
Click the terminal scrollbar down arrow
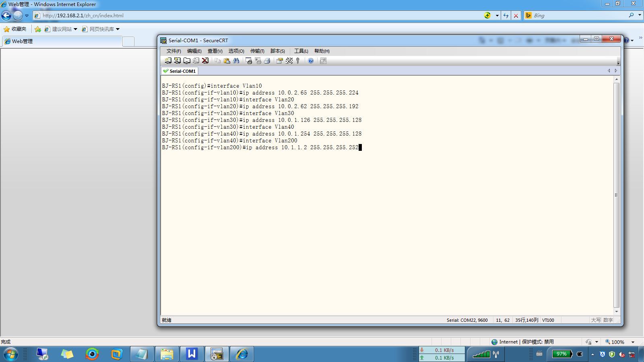coord(616,311)
